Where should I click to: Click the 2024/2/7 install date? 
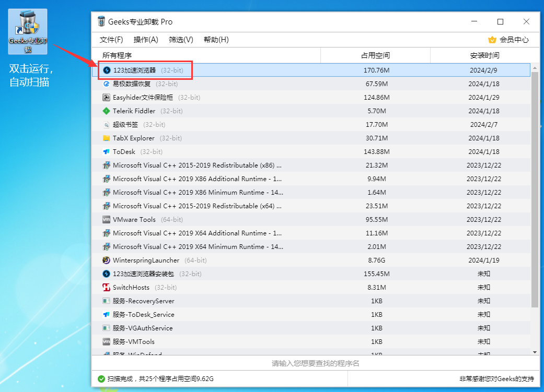click(x=484, y=124)
